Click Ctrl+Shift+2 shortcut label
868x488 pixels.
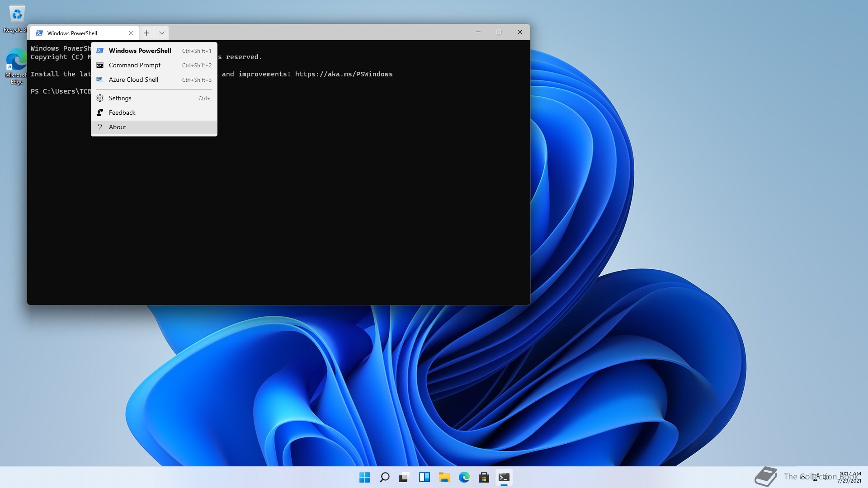(x=197, y=66)
